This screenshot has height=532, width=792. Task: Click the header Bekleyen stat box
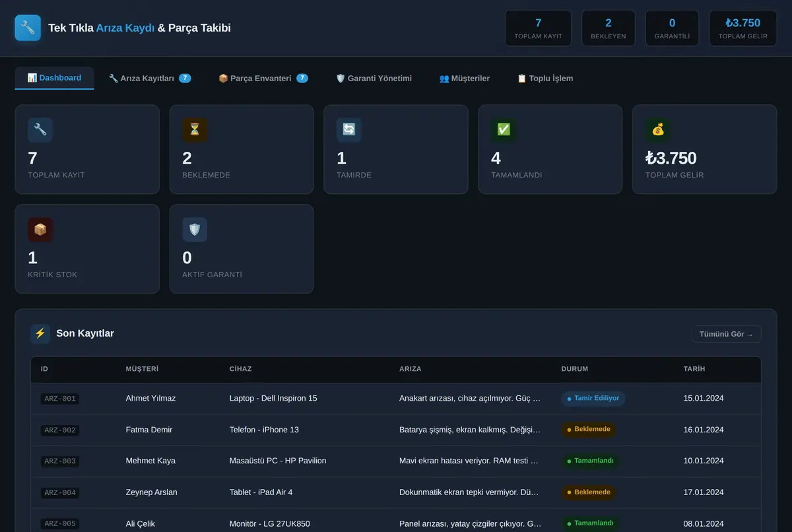(609, 28)
